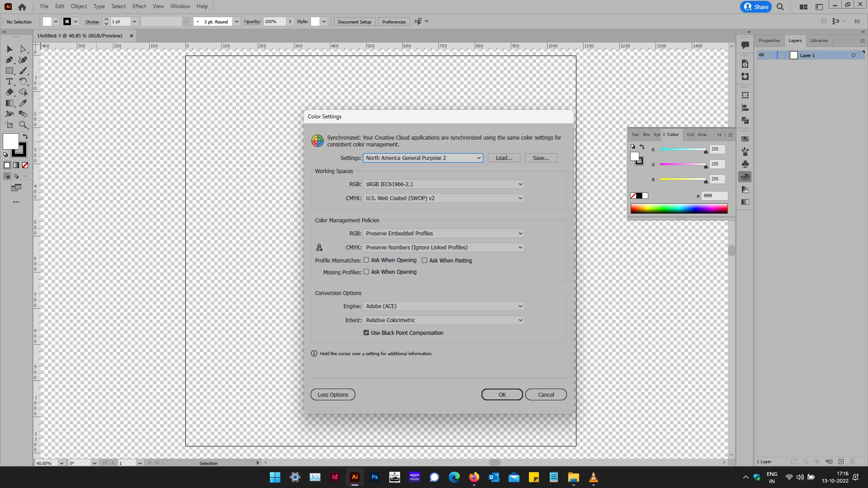Image resolution: width=868 pixels, height=488 pixels.
Task: Expand the CMYK working space dropdown
Action: 443,198
